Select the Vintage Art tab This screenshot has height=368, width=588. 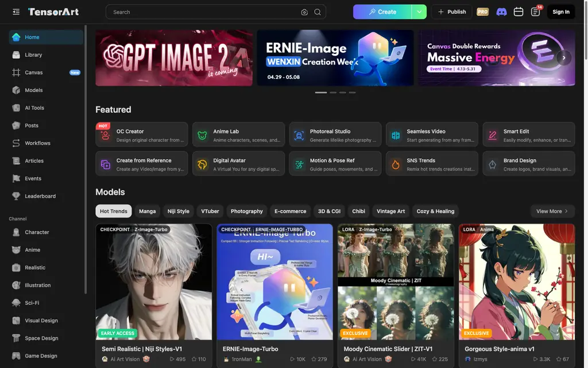click(390, 211)
